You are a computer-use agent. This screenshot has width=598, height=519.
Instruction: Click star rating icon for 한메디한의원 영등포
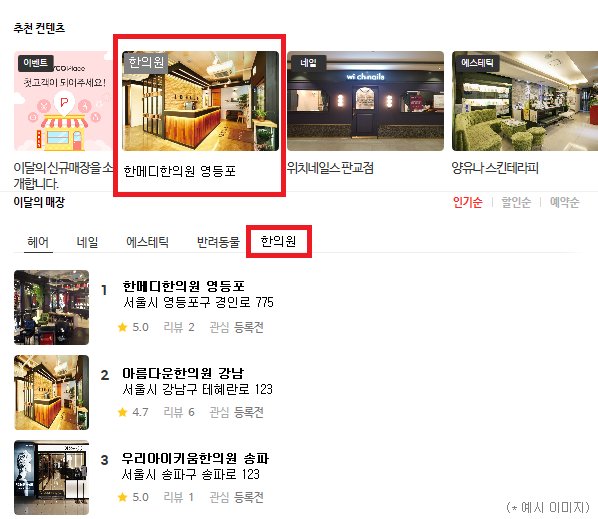coord(122,327)
